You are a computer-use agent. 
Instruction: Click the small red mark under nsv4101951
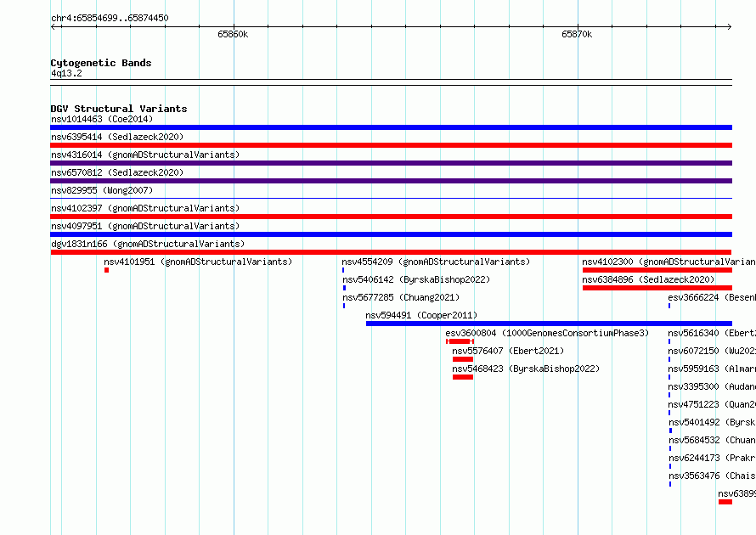pyautogui.click(x=106, y=270)
